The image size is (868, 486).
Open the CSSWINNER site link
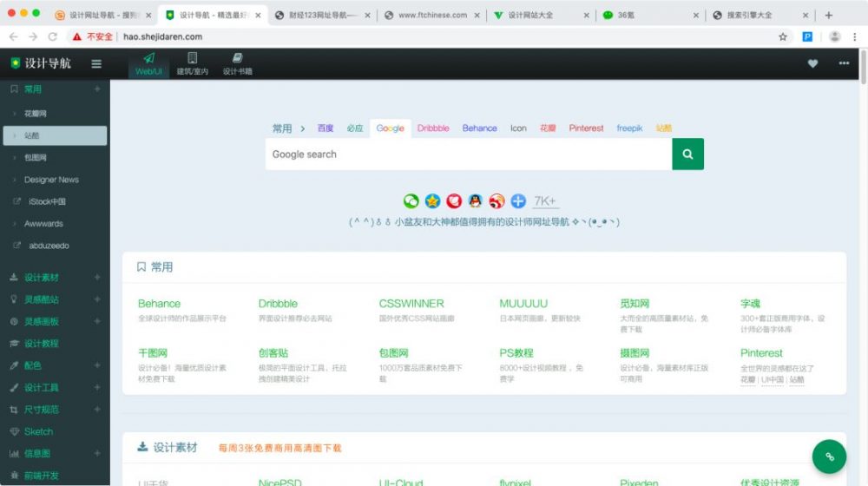pyautogui.click(x=411, y=304)
